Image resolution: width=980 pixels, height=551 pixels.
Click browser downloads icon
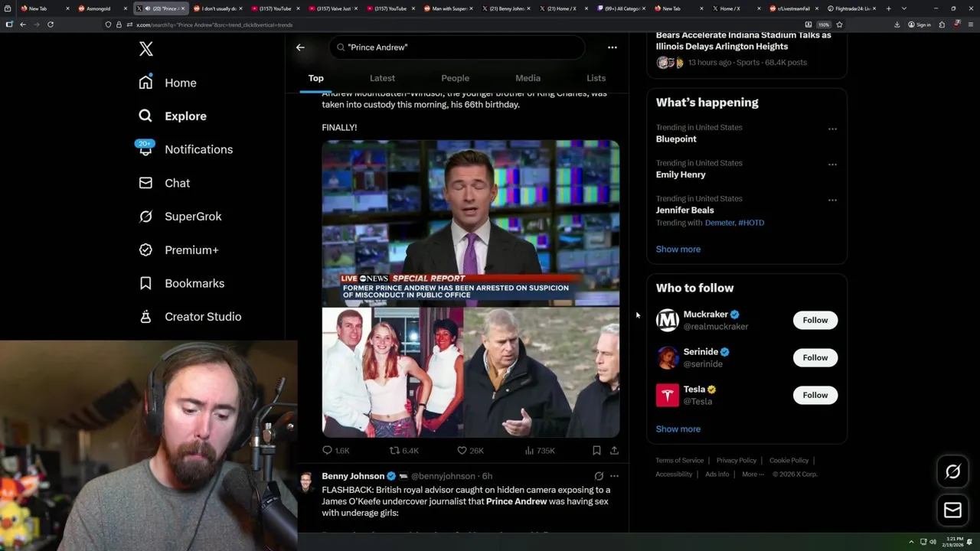[x=897, y=24]
